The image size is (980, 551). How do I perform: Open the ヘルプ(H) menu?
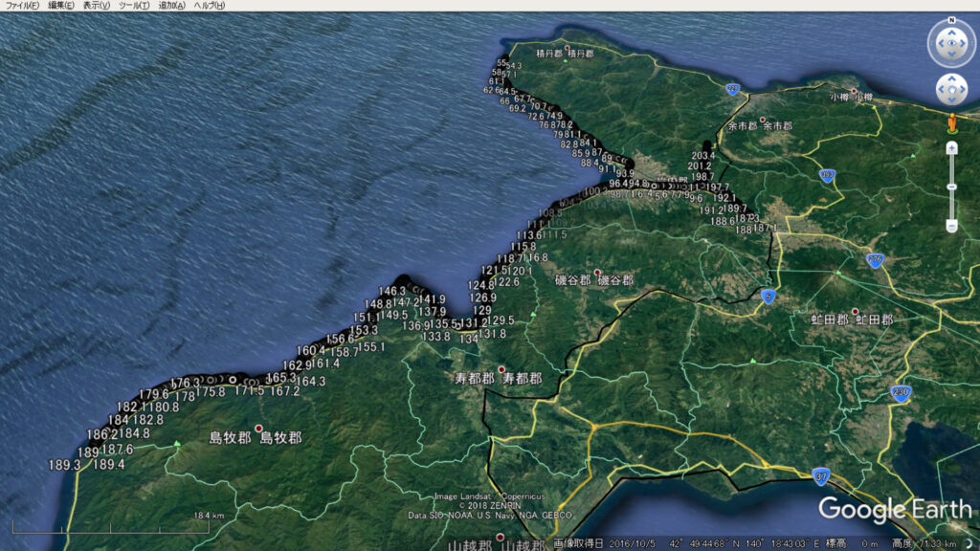[x=210, y=6]
